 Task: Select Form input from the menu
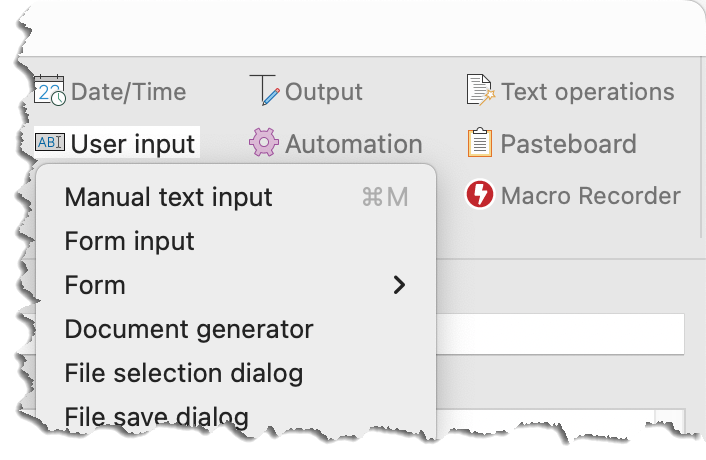pyautogui.click(x=236, y=241)
